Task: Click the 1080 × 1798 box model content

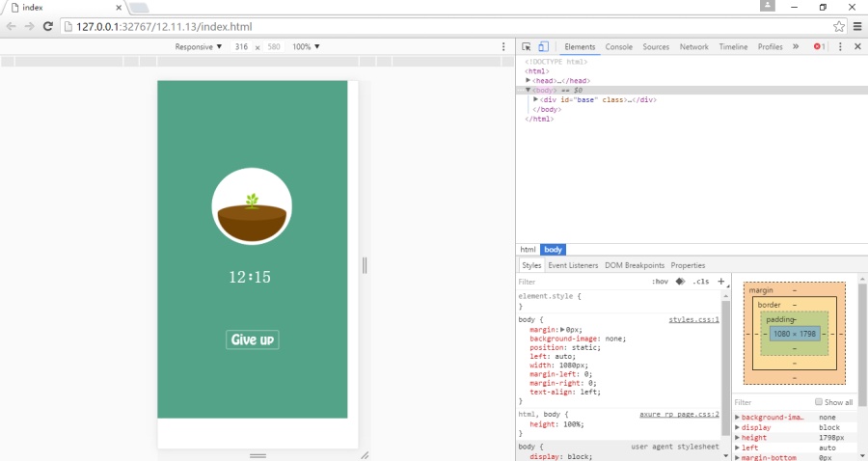Action: (x=795, y=334)
